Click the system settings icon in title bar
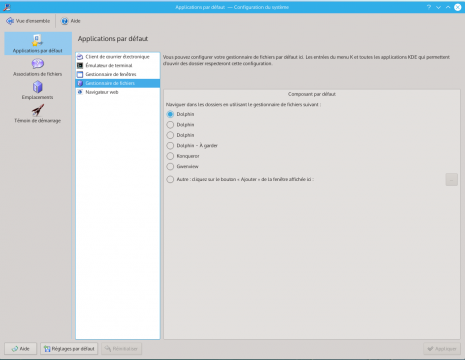465x360 pixels. tap(6, 7)
